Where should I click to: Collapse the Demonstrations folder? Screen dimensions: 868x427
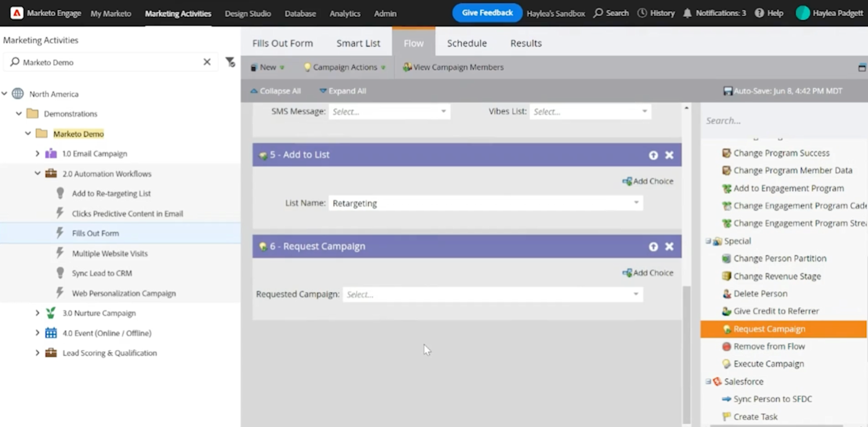click(x=19, y=114)
